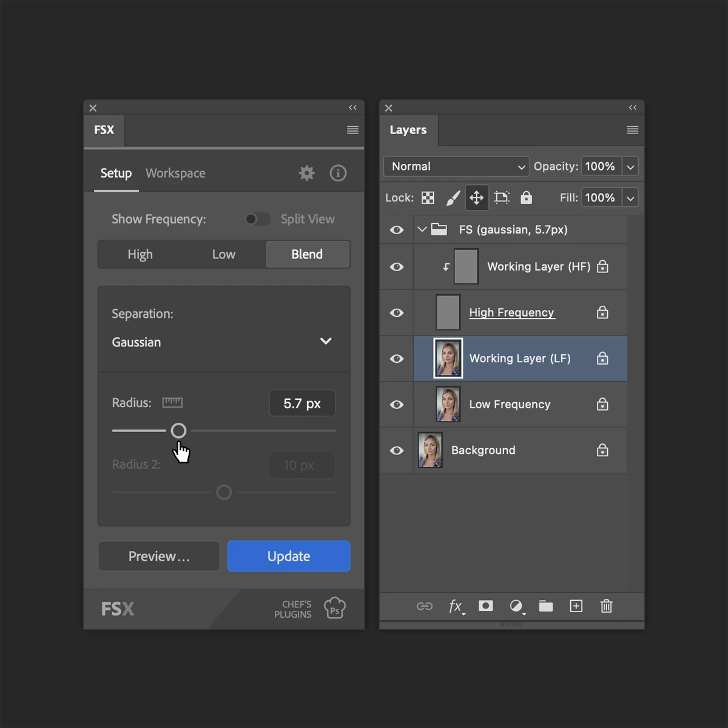The image size is (728, 728).
Task: Click the blue Update button
Action: coord(289,556)
